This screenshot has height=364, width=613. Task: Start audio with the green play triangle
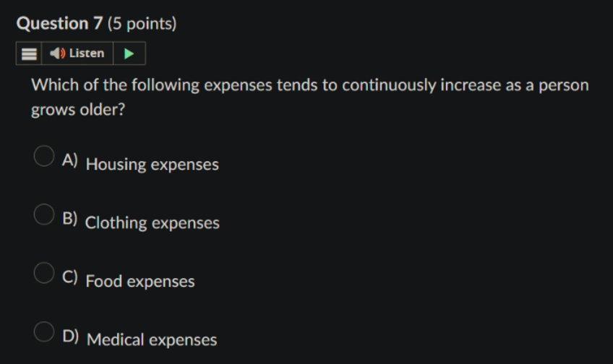pyautogui.click(x=129, y=53)
